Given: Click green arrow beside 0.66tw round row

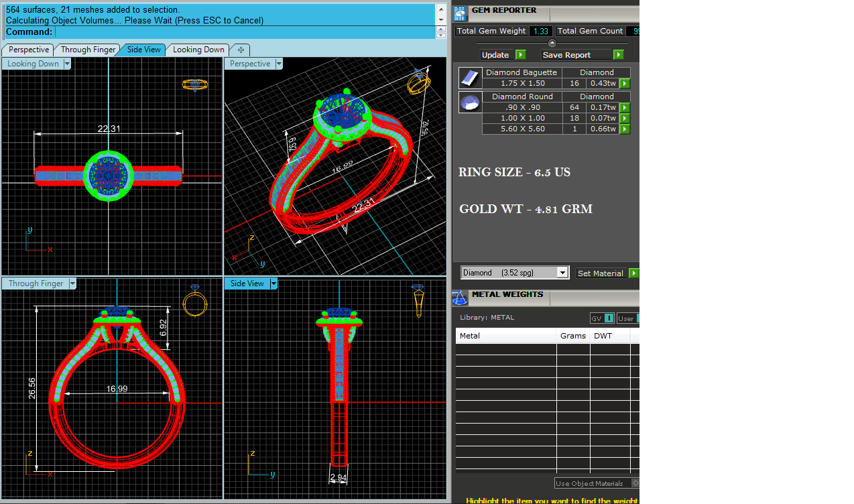Looking at the screenshot, I should click(625, 129).
